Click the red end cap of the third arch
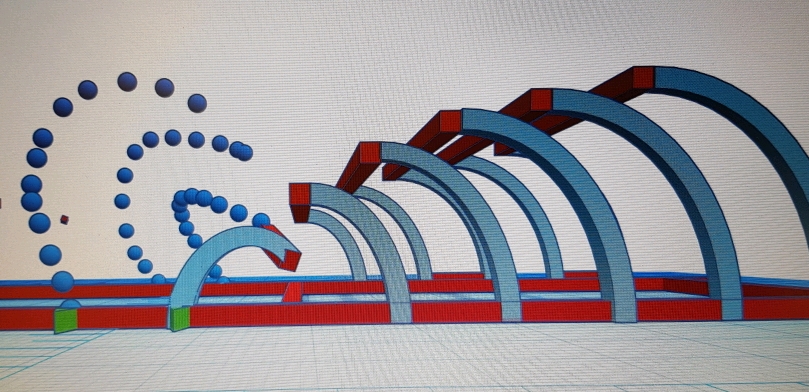 point(370,153)
